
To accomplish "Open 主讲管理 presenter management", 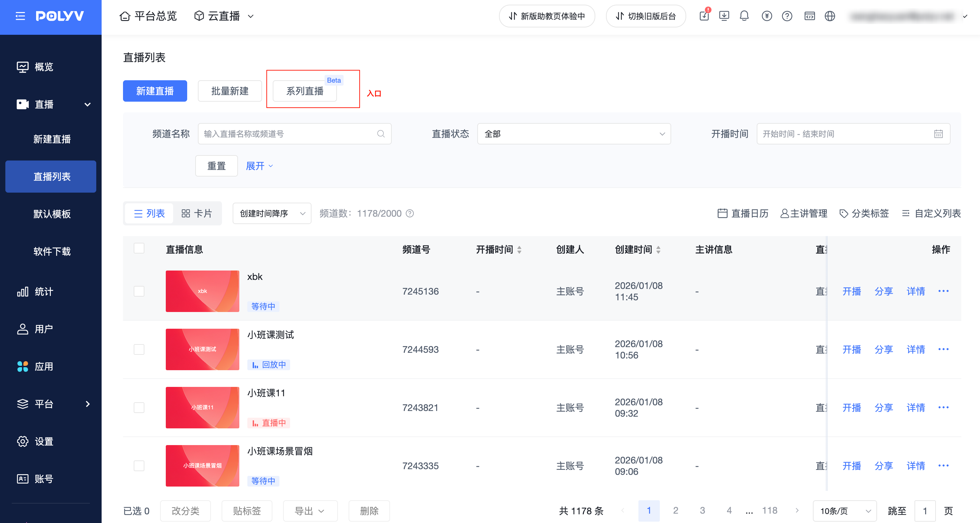I will 804,213.
